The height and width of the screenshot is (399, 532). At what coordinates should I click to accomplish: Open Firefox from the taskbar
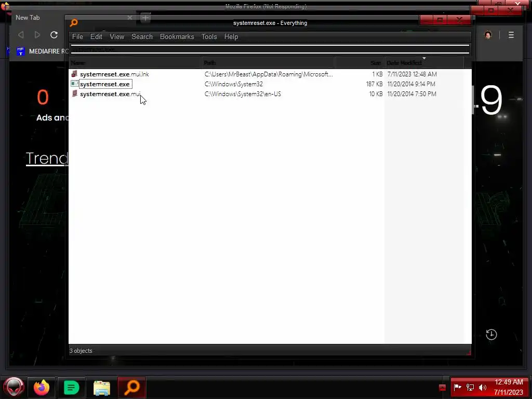(x=42, y=387)
